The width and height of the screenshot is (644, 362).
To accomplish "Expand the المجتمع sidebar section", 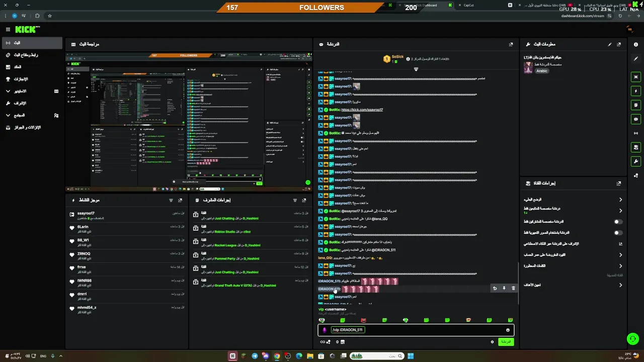I will (32, 115).
